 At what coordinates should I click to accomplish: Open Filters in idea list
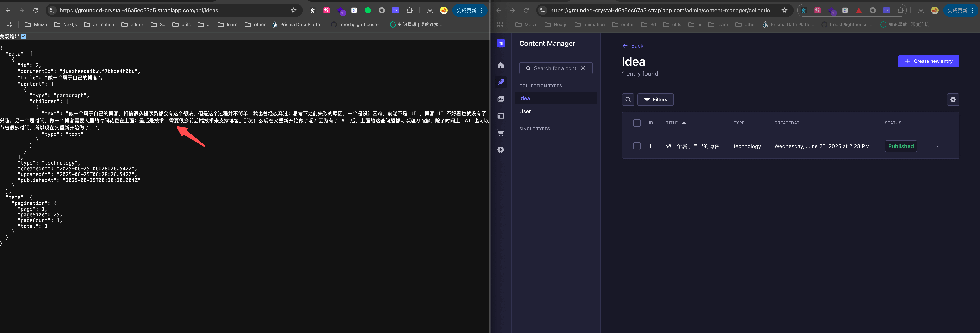[x=656, y=99]
